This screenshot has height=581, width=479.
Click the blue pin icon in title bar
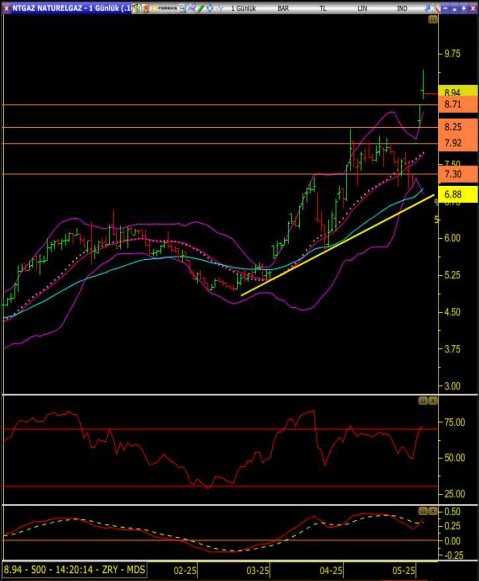427,8
